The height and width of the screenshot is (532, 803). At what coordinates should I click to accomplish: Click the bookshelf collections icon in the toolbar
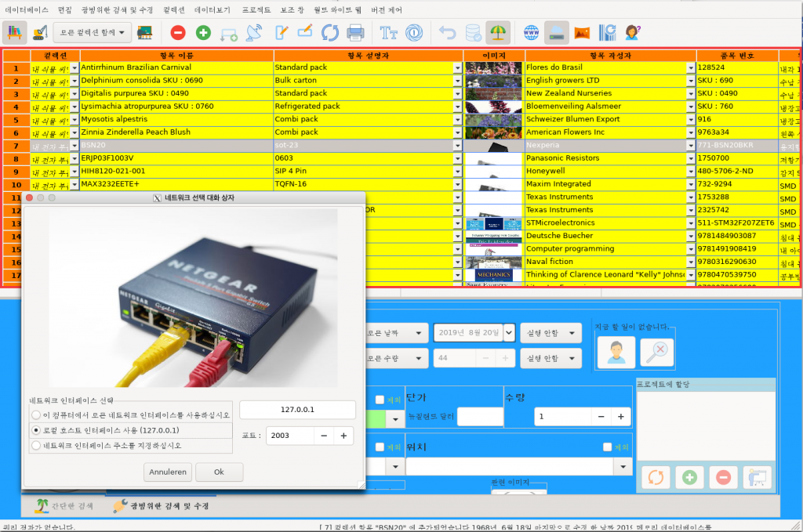pos(14,33)
